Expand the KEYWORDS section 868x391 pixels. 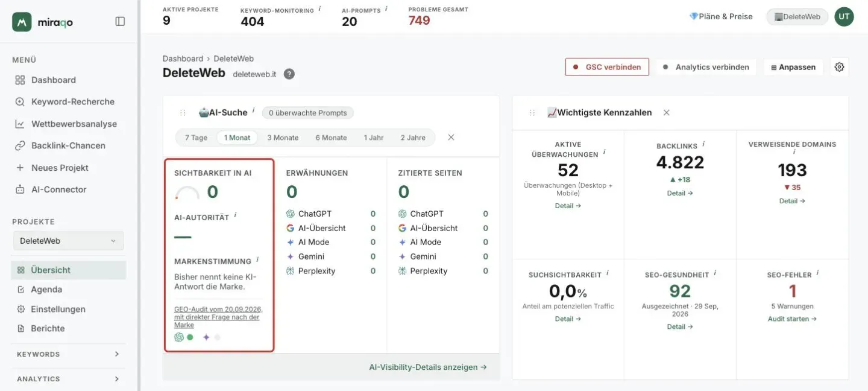69,354
